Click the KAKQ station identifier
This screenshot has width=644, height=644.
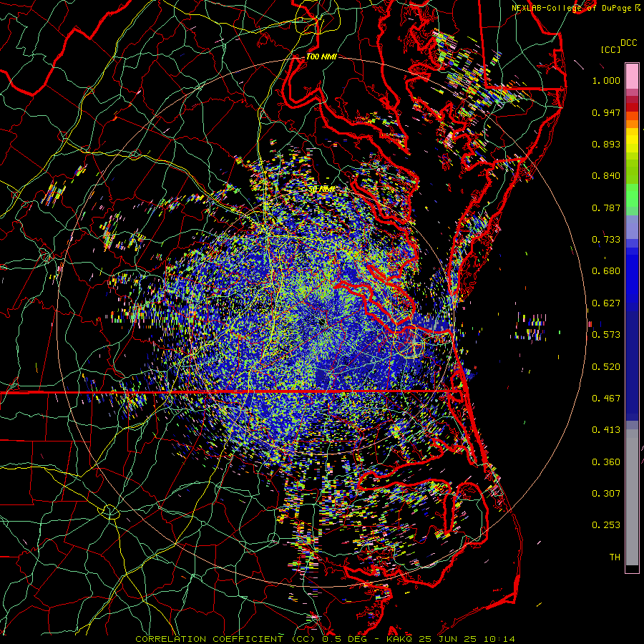tap(401, 639)
